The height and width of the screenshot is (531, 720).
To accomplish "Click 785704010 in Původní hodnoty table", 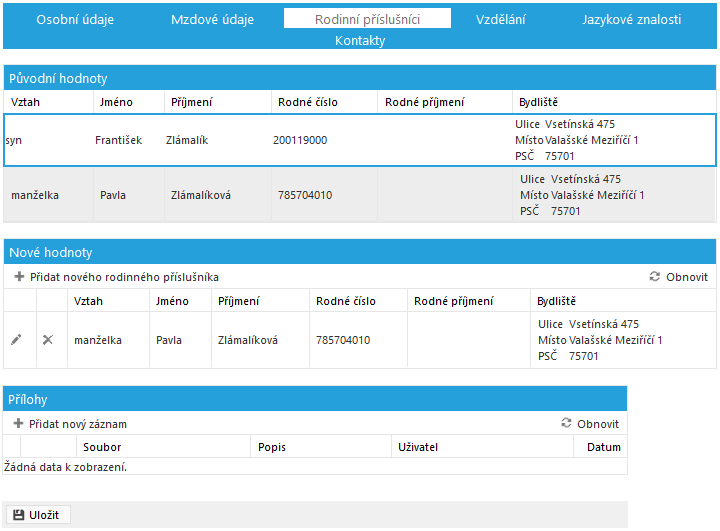I will [305, 195].
